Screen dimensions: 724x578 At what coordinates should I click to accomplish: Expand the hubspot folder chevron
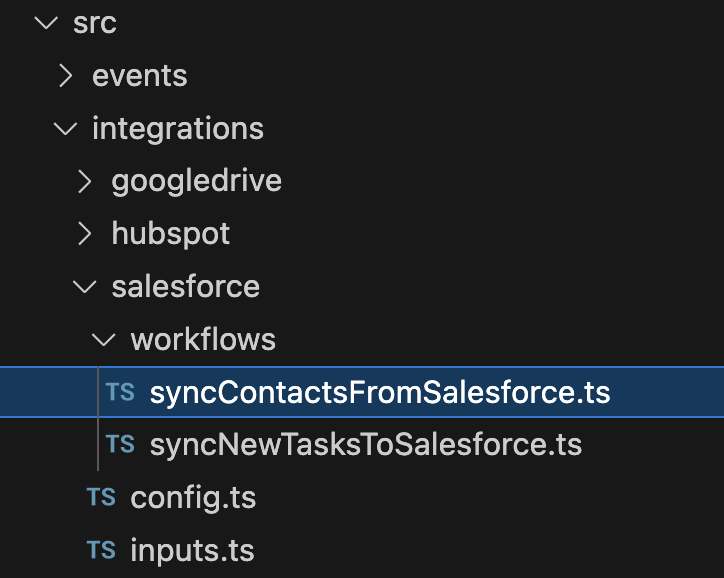[x=84, y=234]
